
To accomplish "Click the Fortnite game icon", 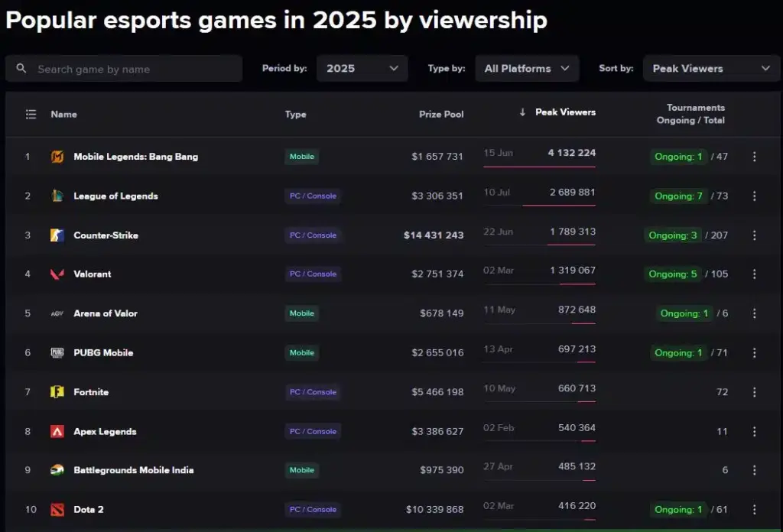I will pyautogui.click(x=57, y=392).
